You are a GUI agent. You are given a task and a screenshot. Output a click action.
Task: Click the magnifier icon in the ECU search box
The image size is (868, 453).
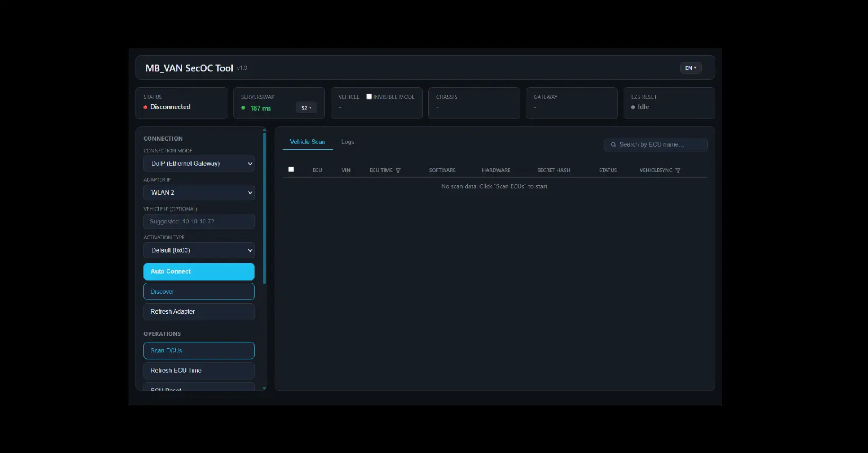tap(613, 144)
